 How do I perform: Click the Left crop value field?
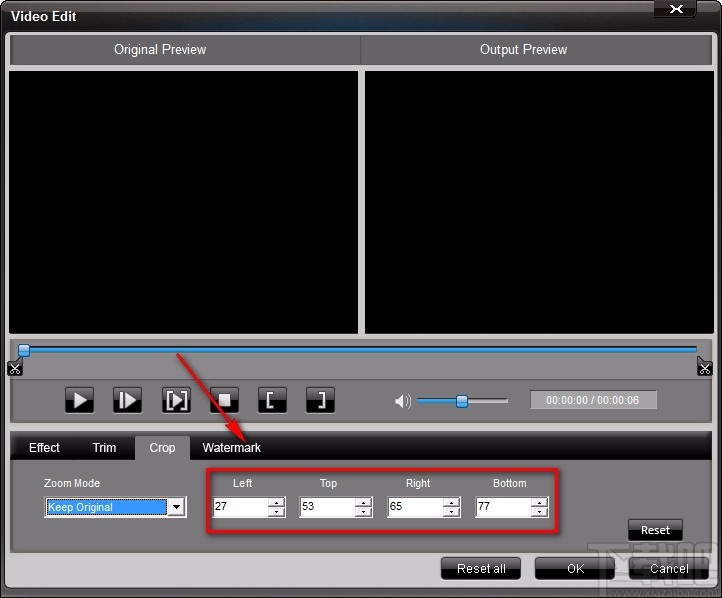241,506
